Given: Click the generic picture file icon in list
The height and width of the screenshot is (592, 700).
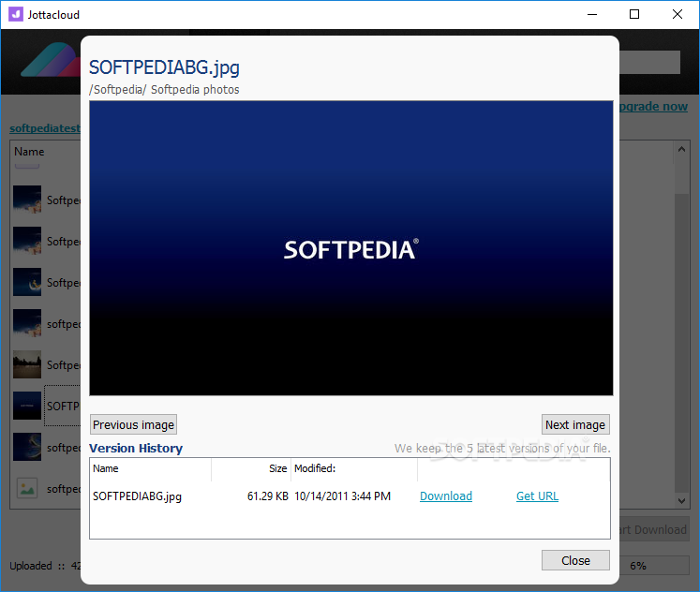Looking at the screenshot, I should coord(27,488).
